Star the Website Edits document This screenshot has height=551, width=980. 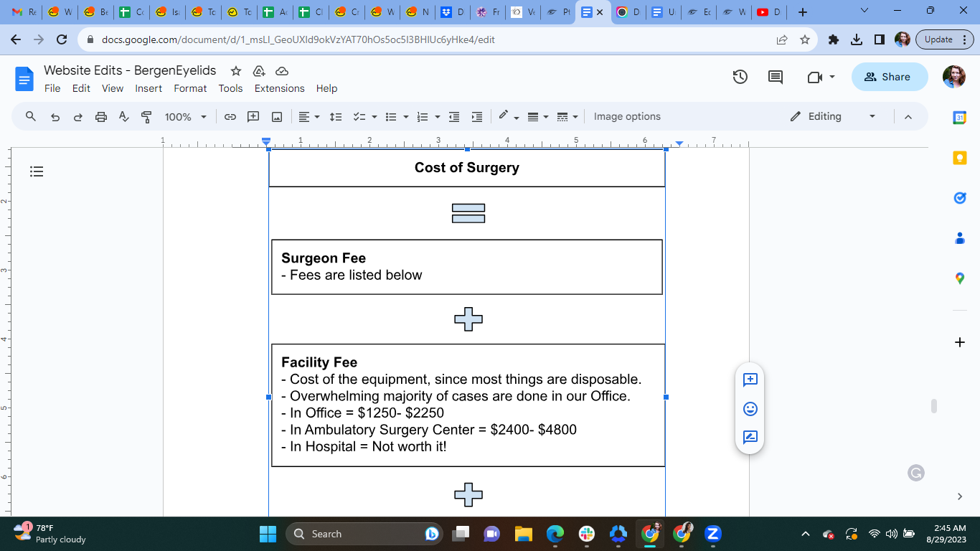pyautogui.click(x=236, y=71)
